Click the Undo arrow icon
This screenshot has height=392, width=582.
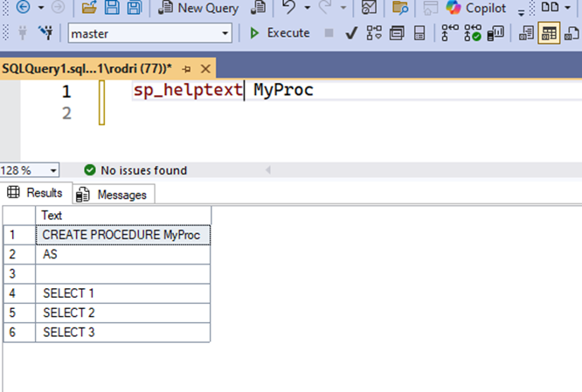pos(289,8)
